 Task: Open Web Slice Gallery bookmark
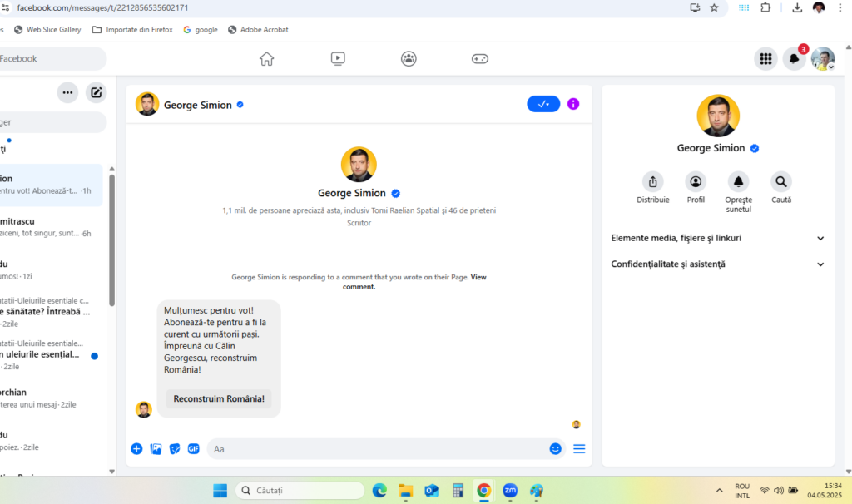pos(47,30)
